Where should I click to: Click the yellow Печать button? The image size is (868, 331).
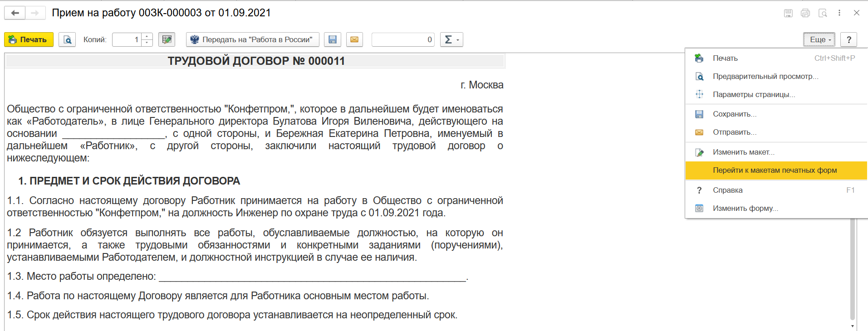[x=29, y=39]
